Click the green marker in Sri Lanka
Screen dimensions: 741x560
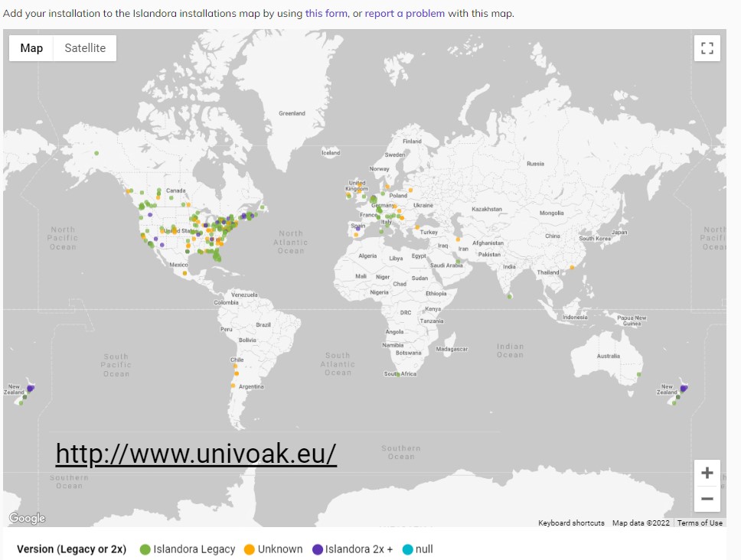coord(510,297)
